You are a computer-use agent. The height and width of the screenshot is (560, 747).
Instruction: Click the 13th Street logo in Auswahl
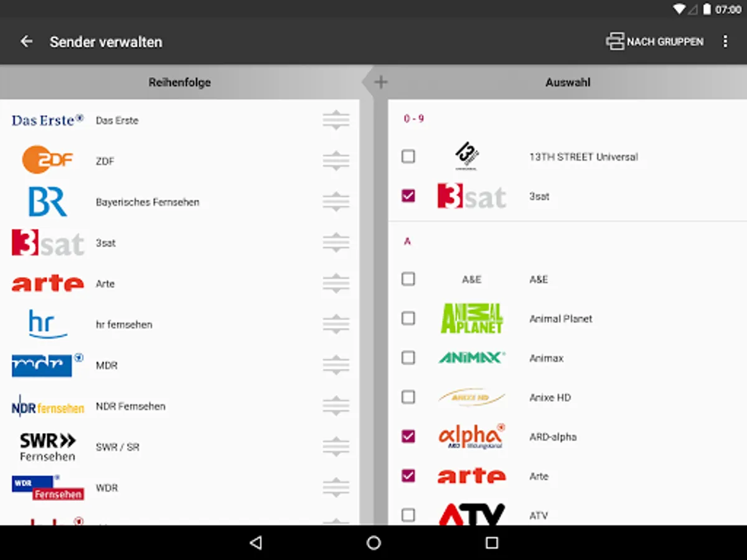(466, 156)
